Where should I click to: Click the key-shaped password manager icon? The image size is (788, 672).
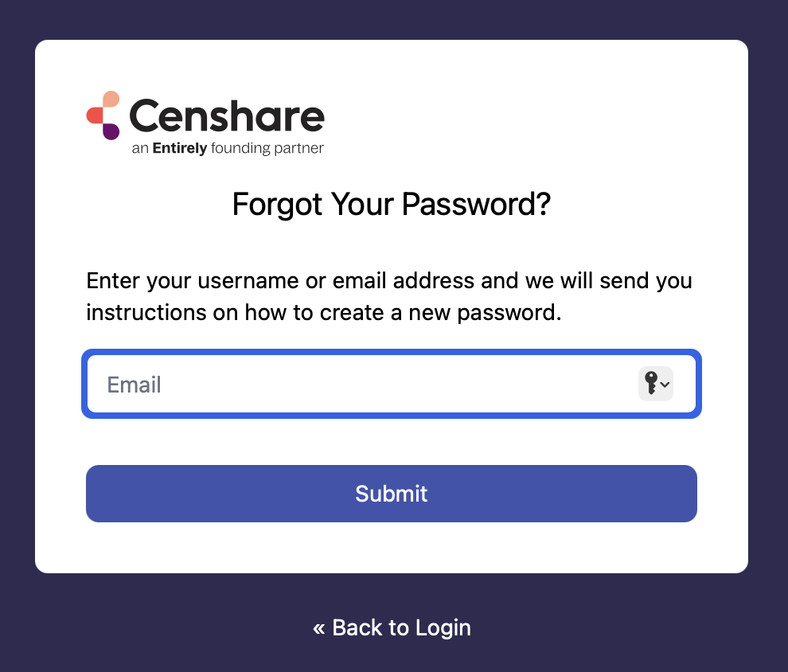coord(651,383)
